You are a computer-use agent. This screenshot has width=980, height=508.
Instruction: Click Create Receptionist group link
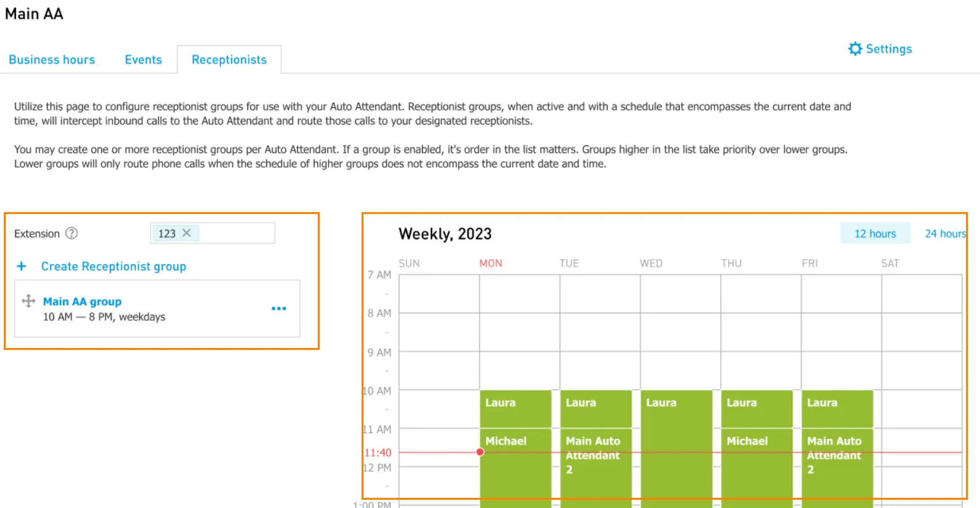tap(114, 267)
